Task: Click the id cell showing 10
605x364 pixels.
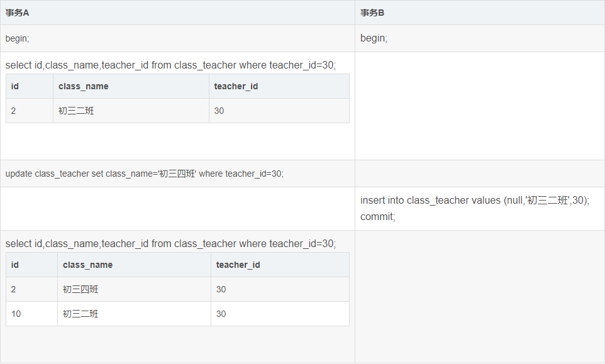Action: click(16, 314)
